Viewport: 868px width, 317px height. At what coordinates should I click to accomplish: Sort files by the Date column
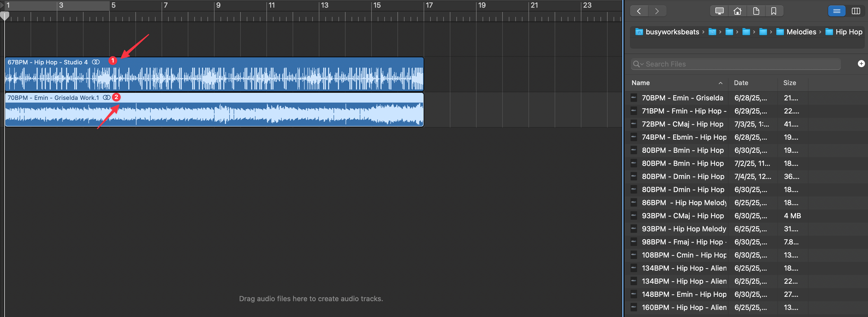[x=741, y=83]
